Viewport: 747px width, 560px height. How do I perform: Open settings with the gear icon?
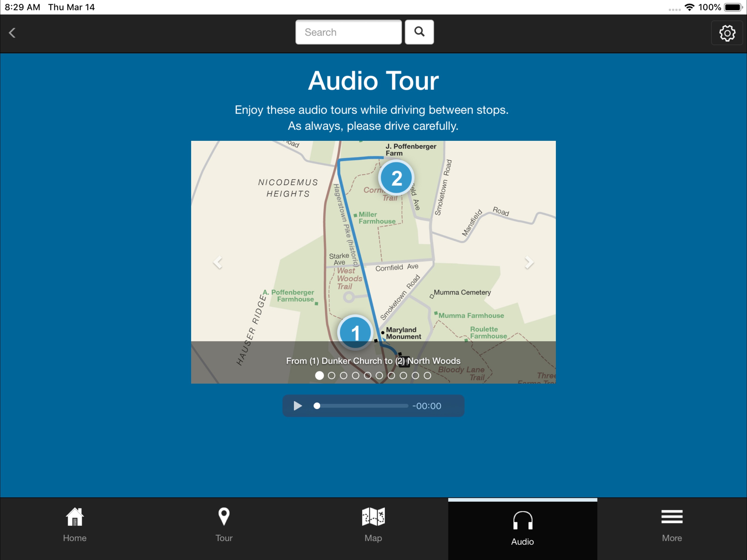(727, 33)
